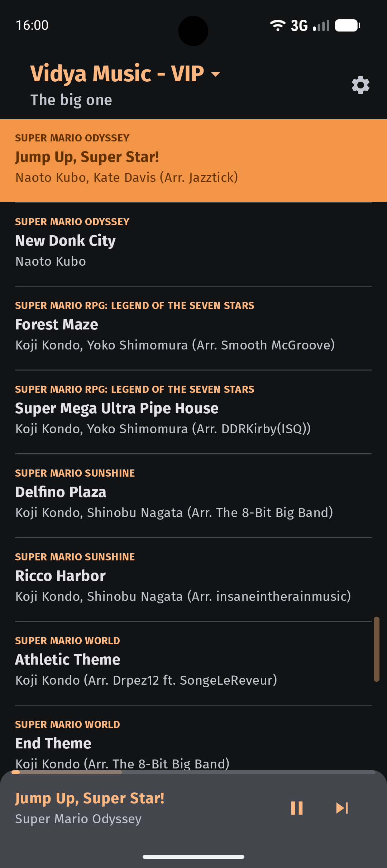Play Athletic Theme from Super Mario World
The image size is (387, 868).
pos(193,664)
